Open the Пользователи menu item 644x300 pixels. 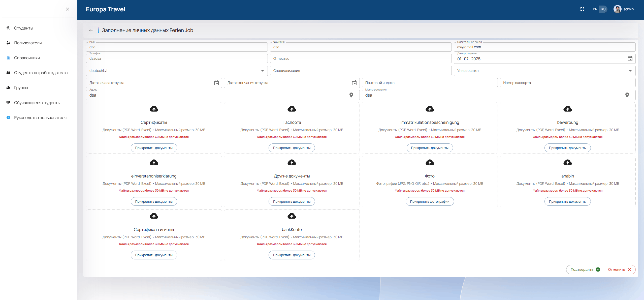pyautogui.click(x=38, y=43)
